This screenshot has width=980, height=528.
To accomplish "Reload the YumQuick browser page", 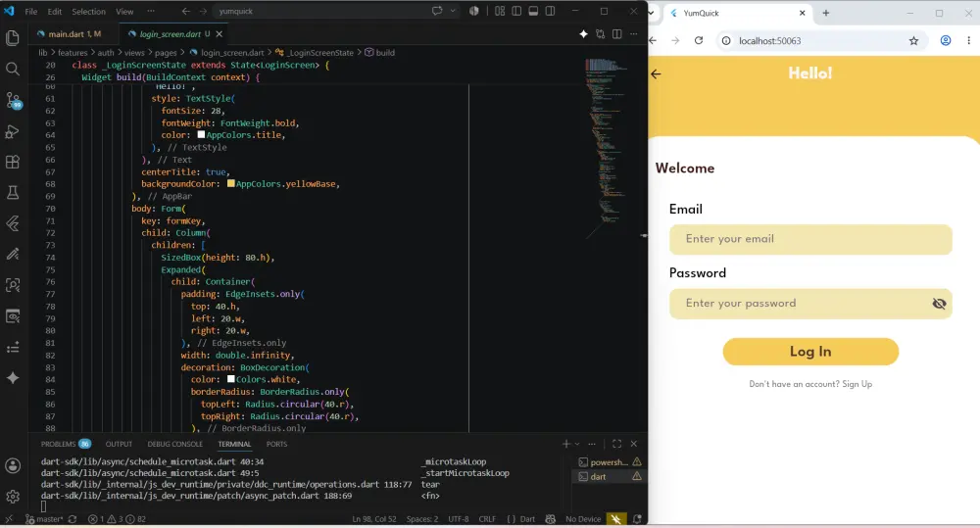I will 699,40.
